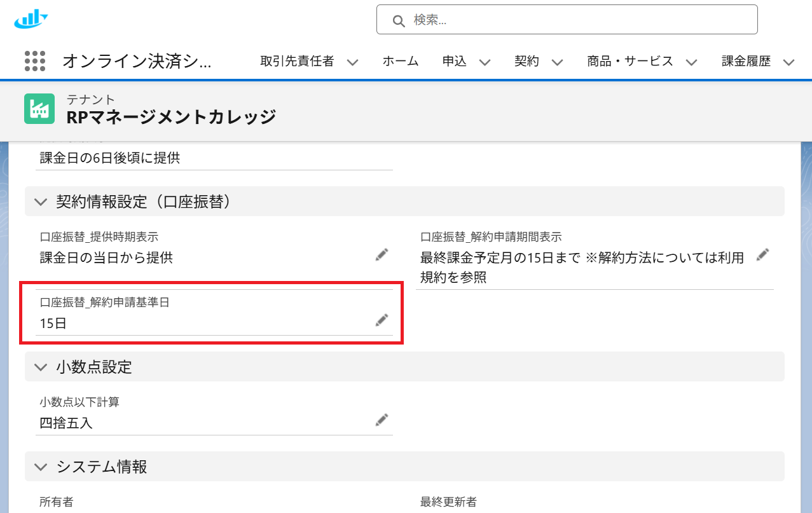Click the blue chart logo icon
The width and height of the screenshot is (812, 513).
31,19
